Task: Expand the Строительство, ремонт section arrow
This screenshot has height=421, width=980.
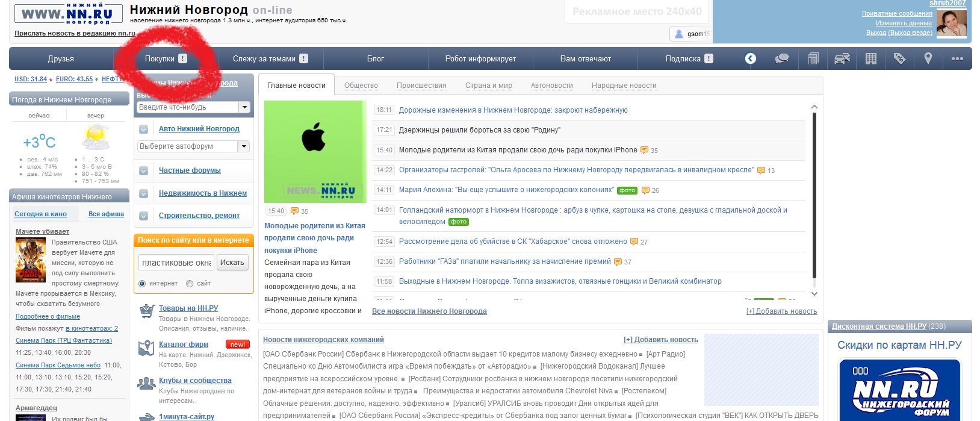Action: coord(143,216)
